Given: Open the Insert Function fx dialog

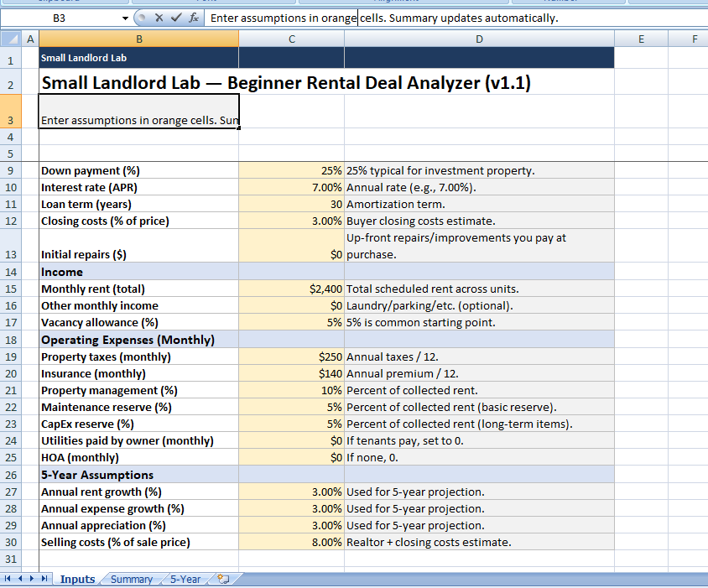Looking at the screenshot, I should [x=193, y=18].
